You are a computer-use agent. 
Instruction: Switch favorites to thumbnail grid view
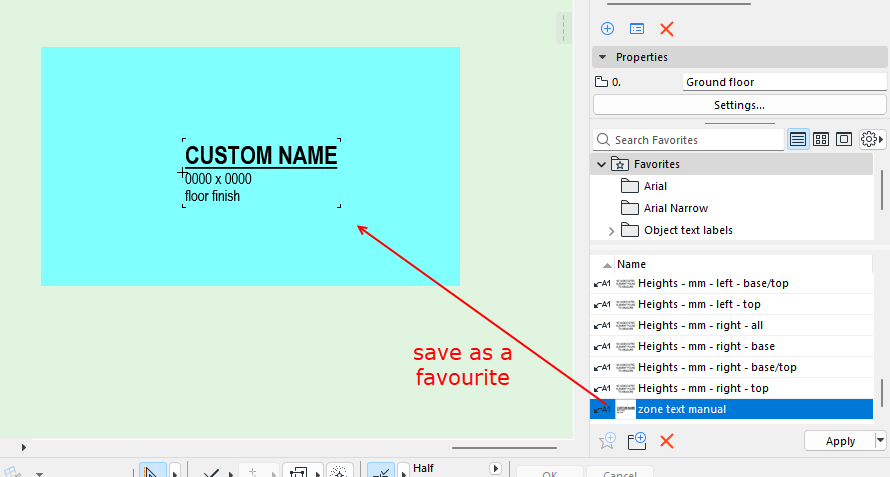pyautogui.click(x=821, y=139)
